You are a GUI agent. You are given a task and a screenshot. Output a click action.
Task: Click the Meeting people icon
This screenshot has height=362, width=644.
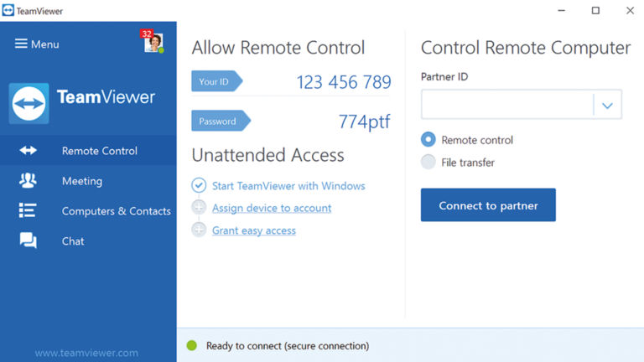coord(29,181)
